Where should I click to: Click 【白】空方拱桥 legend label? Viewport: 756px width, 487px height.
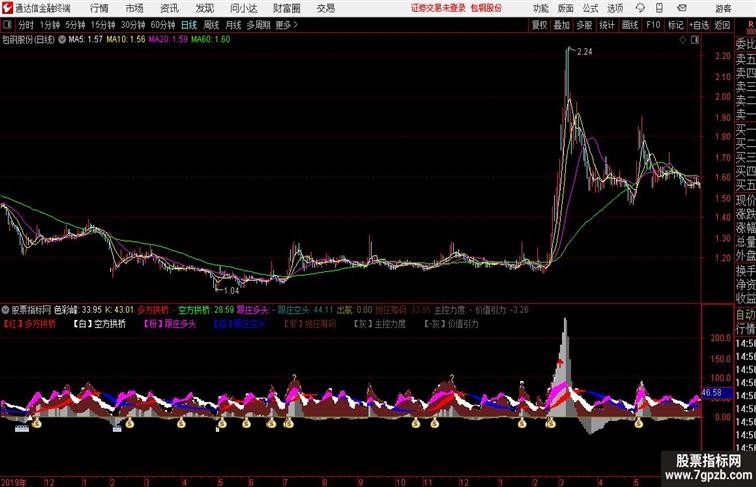(x=99, y=324)
